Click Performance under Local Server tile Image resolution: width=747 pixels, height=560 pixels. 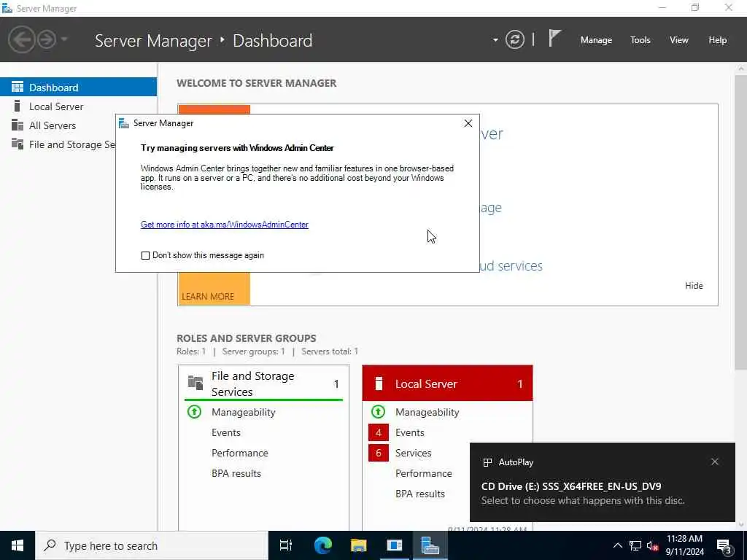click(x=424, y=473)
